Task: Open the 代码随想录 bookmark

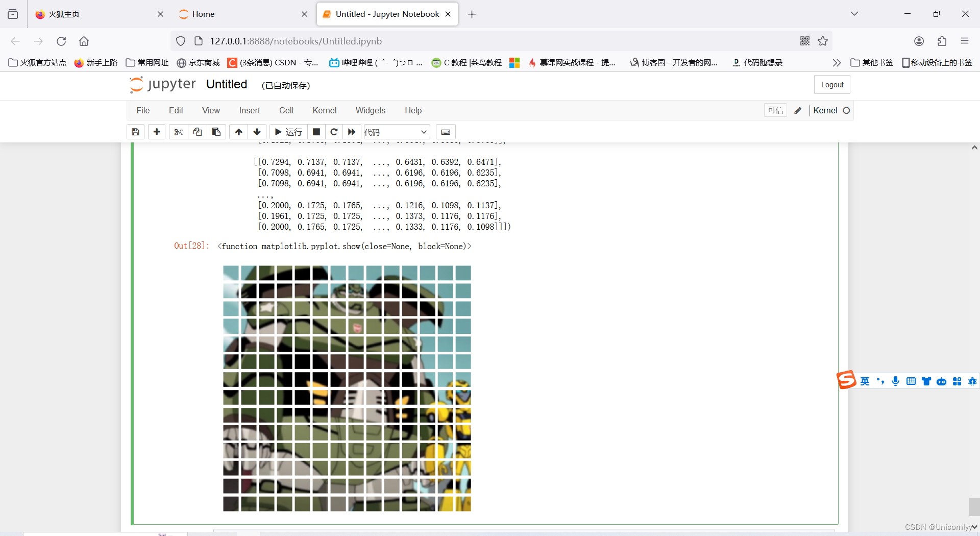Action: pos(757,62)
